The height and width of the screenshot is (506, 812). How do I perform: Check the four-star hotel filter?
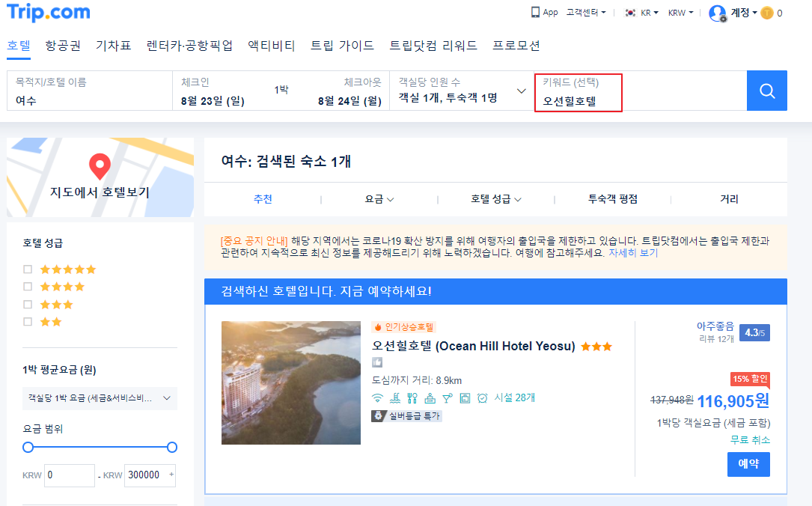[28, 287]
